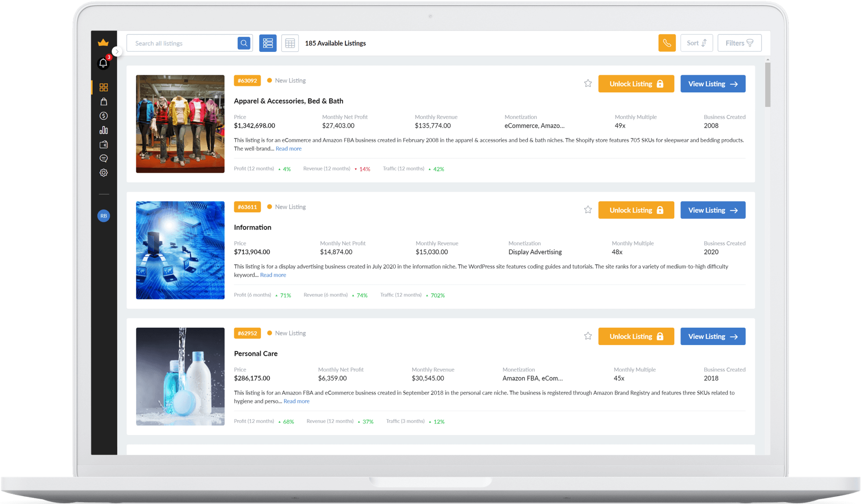Image resolution: width=862 pixels, height=504 pixels.
Task: Open the settings gear in sidebar
Action: pyautogui.click(x=104, y=173)
